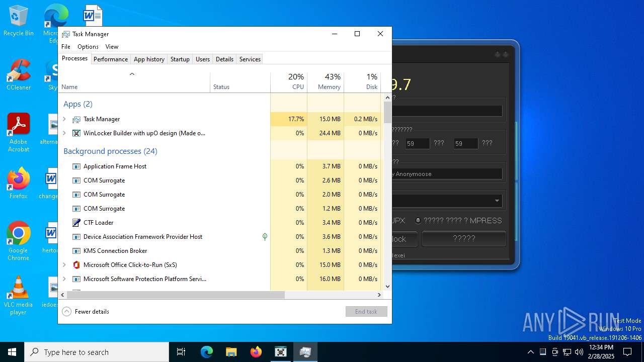Click the Task Manager process icon
Image resolution: width=644 pixels, height=362 pixels.
coord(76,119)
